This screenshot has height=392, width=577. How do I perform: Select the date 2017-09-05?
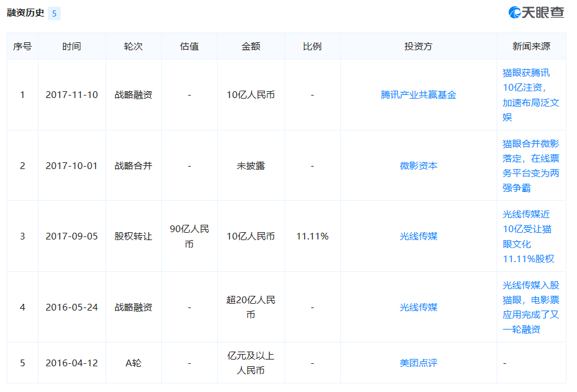click(x=72, y=236)
